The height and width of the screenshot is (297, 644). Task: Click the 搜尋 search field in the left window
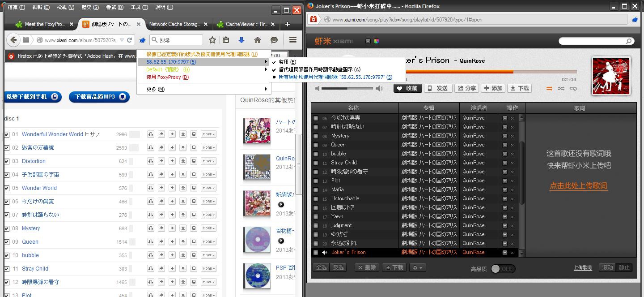176,40
